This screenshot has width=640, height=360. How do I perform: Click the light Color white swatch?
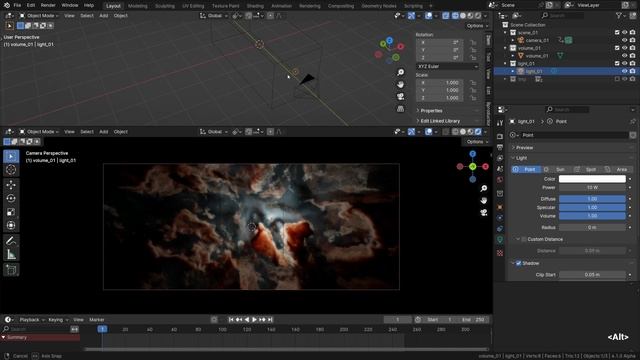click(x=592, y=179)
